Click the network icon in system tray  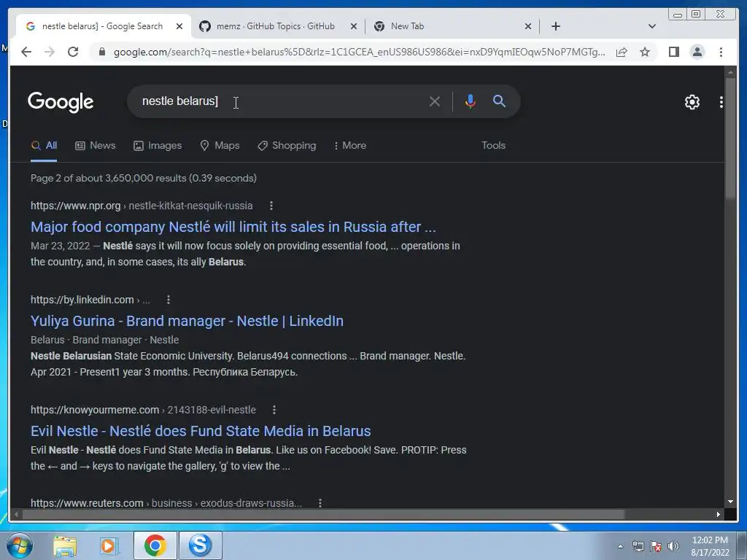click(x=638, y=546)
